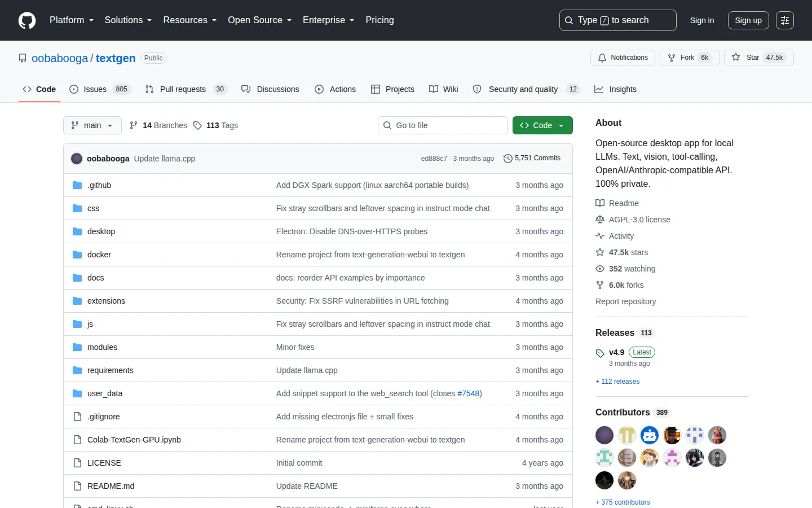
Task: Open commit ed888c7 link
Action: pos(434,159)
